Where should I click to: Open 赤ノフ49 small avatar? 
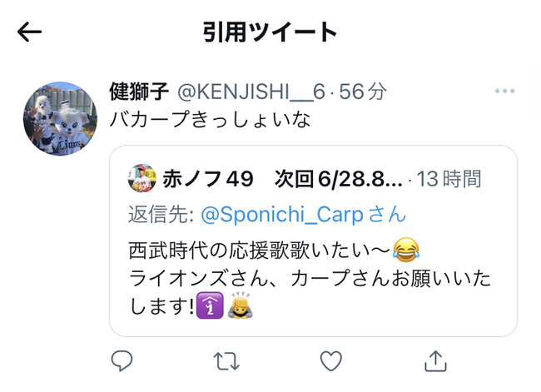(x=141, y=178)
